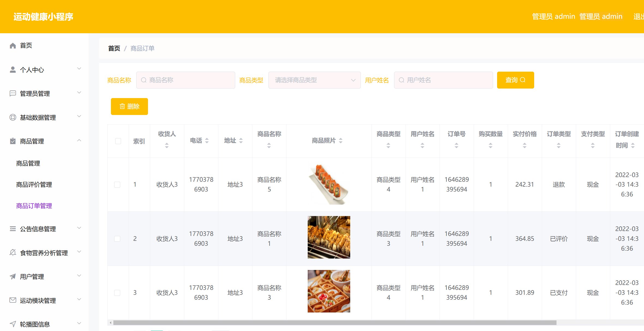This screenshot has width=644, height=331.
Task: Select the 商品管理 clipboard icon
Action: (13, 141)
